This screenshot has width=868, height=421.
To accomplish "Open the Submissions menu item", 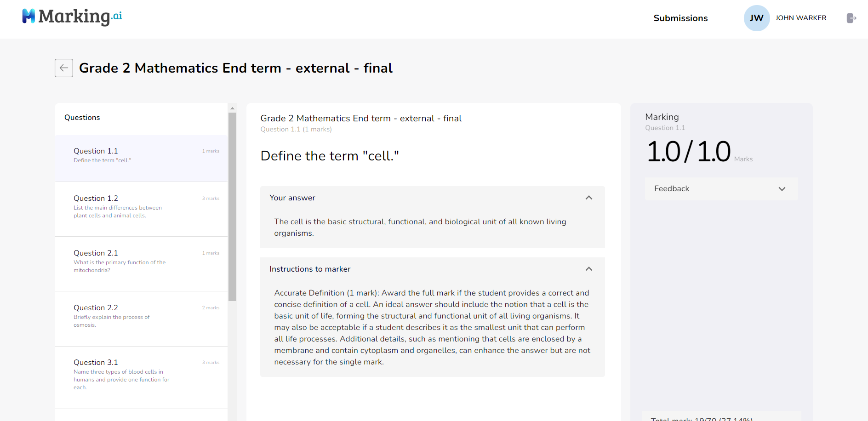I will point(680,18).
